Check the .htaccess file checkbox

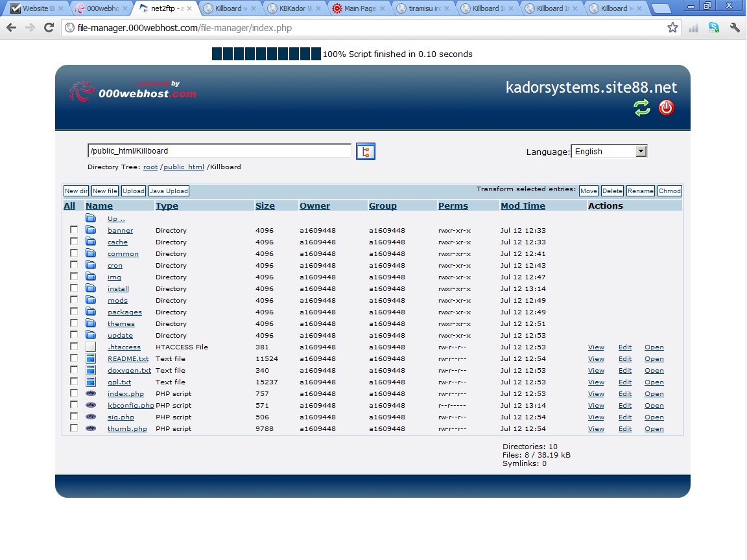click(74, 346)
